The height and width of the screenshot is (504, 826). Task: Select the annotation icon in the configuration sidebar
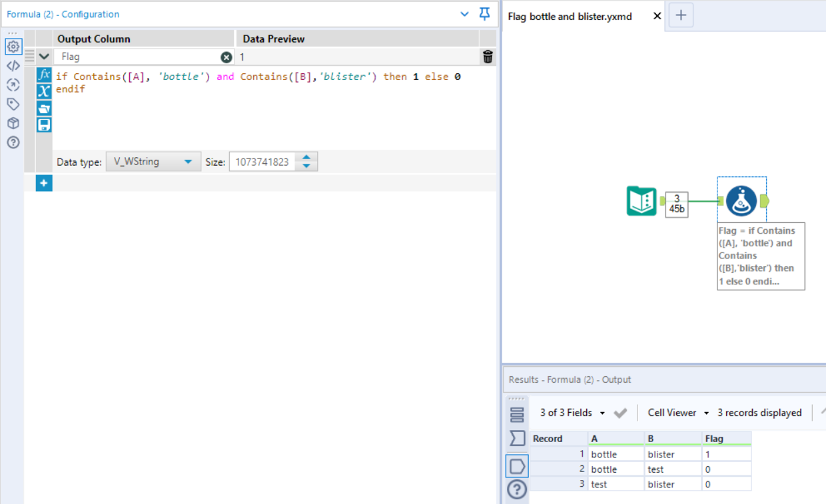pos(13,104)
